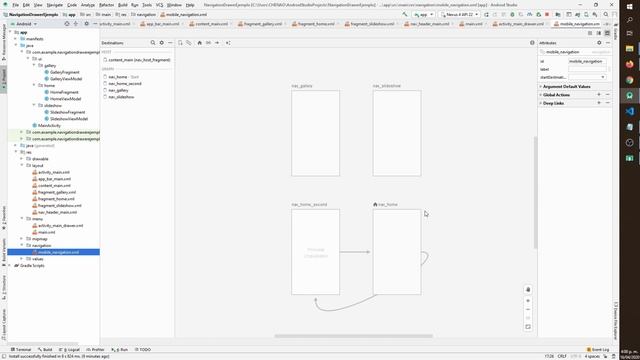Hide the Destinations panel with minus icon

pos(170,43)
